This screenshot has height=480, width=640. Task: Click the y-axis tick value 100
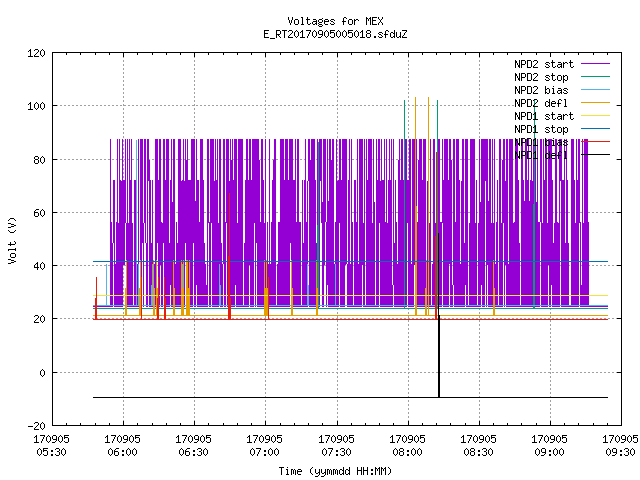click(x=36, y=107)
